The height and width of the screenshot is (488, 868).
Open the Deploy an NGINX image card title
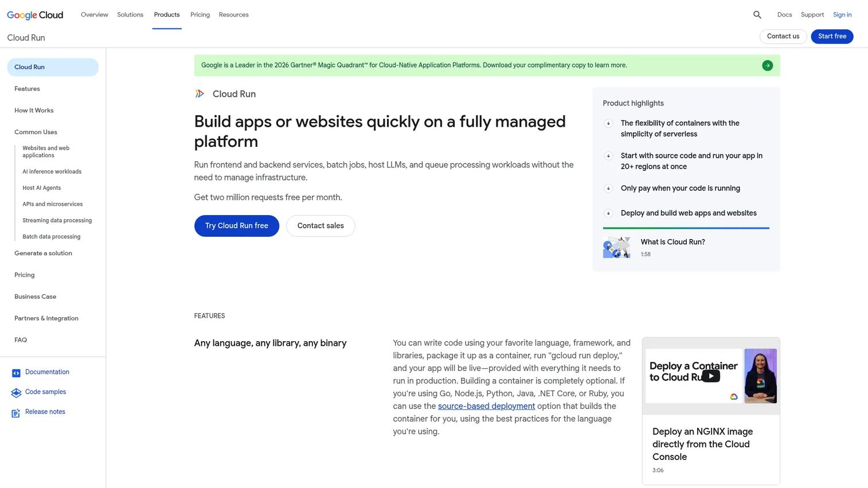702,444
